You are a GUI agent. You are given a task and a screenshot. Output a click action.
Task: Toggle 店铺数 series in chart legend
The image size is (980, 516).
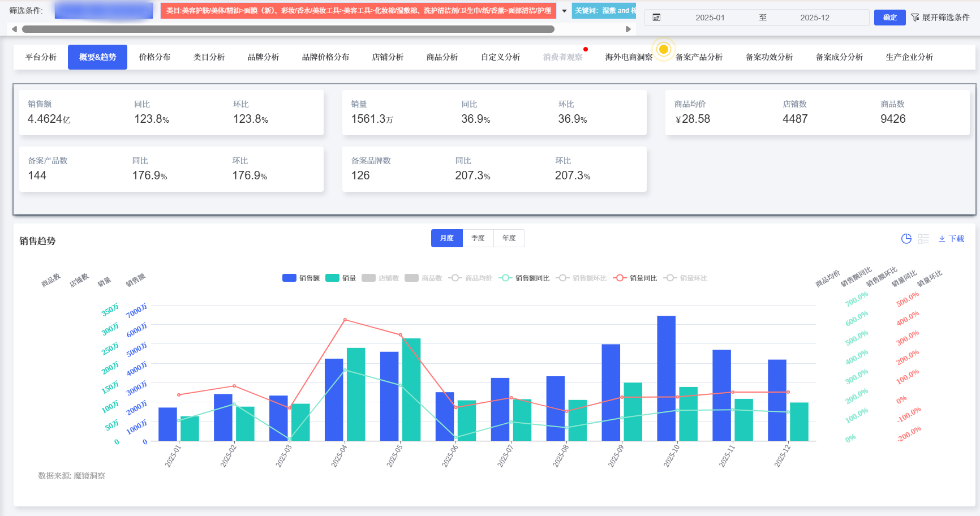click(x=381, y=278)
